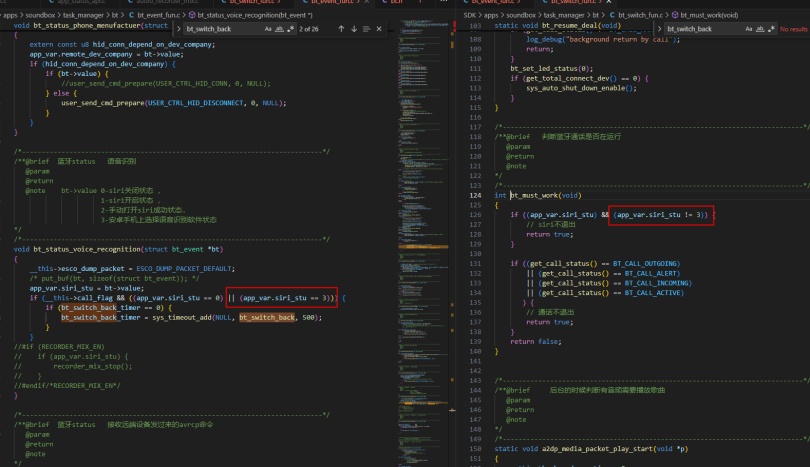The image size is (810, 467).
Task: Close the left editor find widget
Action: pyautogui.click(x=379, y=29)
